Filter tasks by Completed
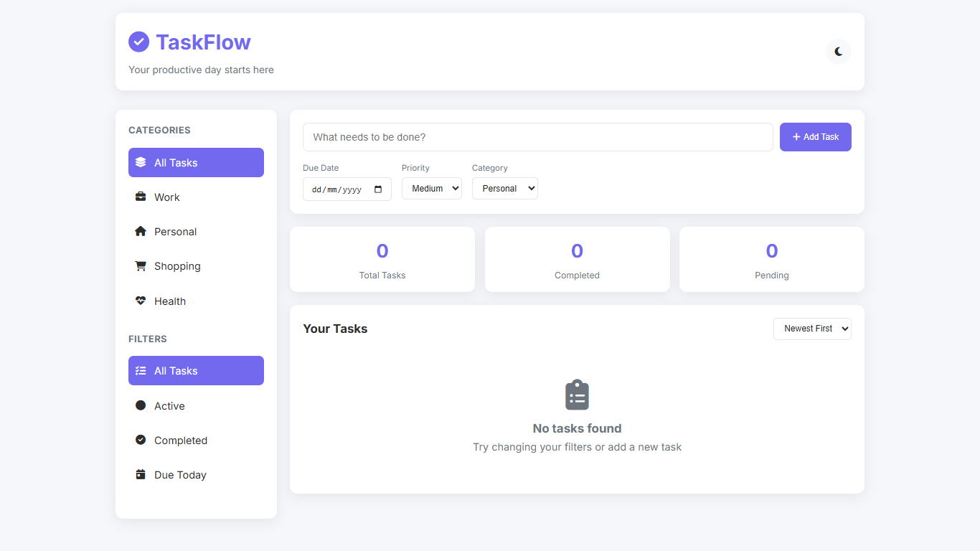Image resolution: width=980 pixels, height=551 pixels. [x=196, y=441]
